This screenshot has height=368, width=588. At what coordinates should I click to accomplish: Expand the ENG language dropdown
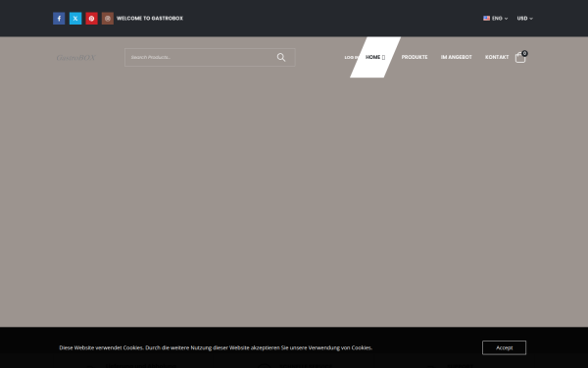pos(495,19)
